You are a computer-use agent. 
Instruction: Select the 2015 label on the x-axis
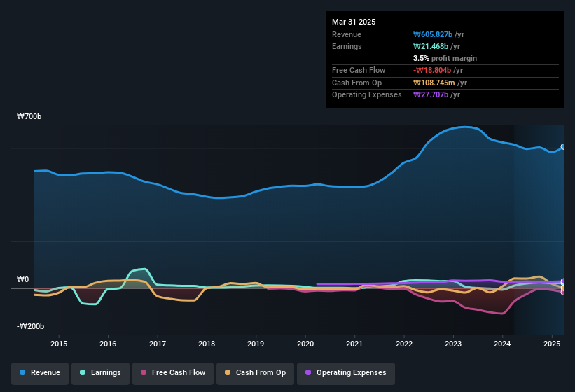coord(59,344)
